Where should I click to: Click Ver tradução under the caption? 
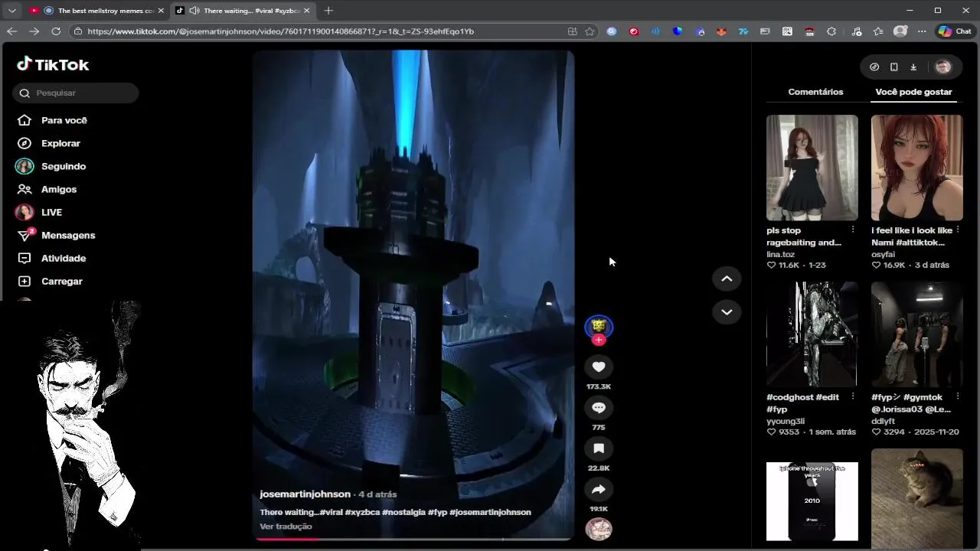pyautogui.click(x=286, y=527)
